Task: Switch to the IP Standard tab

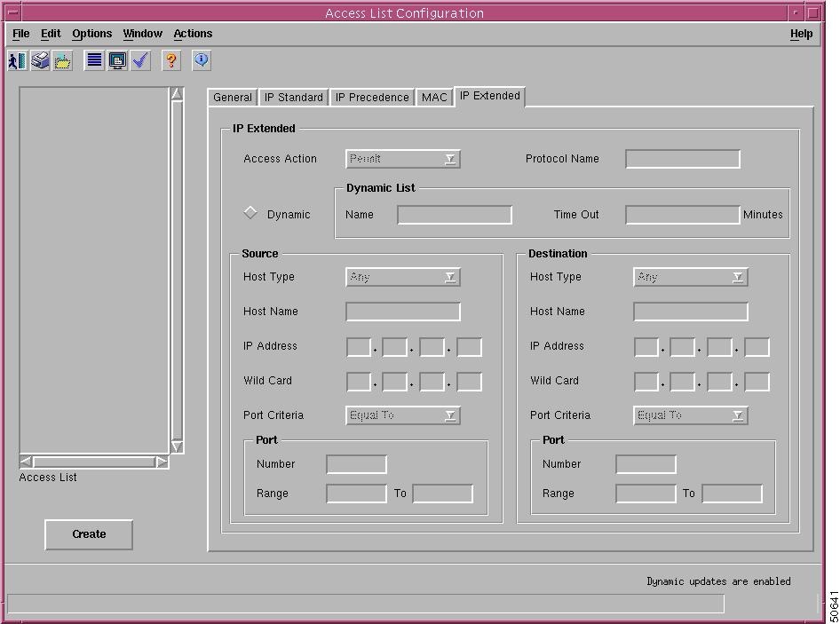Action: tap(294, 98)
